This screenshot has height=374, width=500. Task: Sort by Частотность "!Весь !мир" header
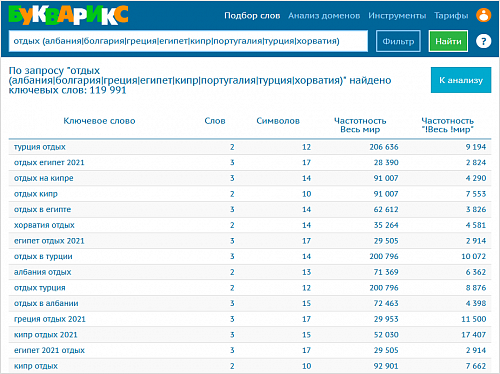(448, 125)
